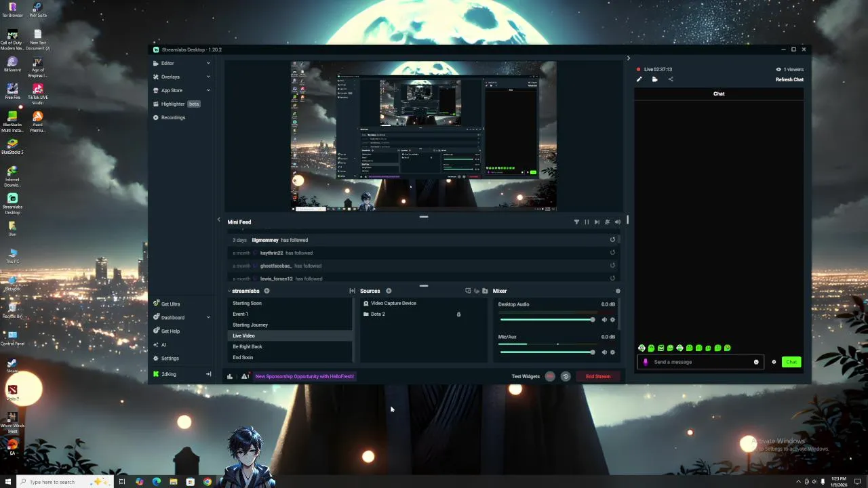The height and width of the screenshot is (488, 868).
Task: Open the streamlabs scene collection dropdown
Action: [x=243, y=291]
